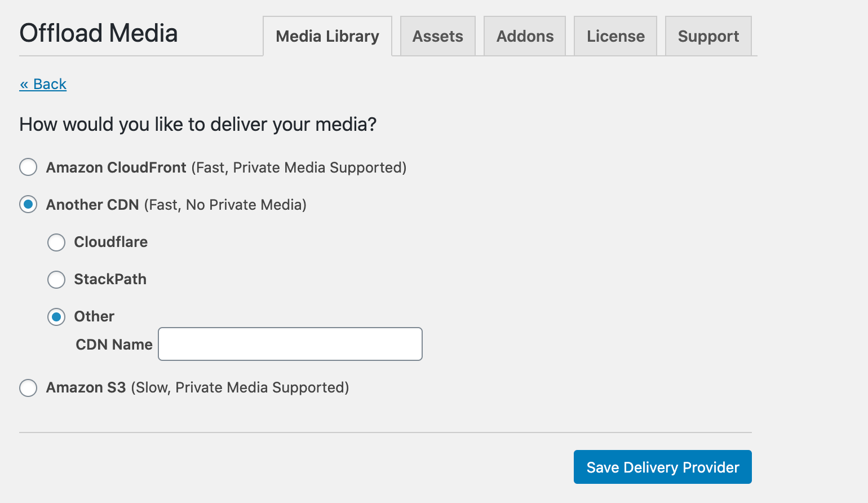Click the Save Delivery Provider button
The image size is (868, 503).
tap(663, 467)
